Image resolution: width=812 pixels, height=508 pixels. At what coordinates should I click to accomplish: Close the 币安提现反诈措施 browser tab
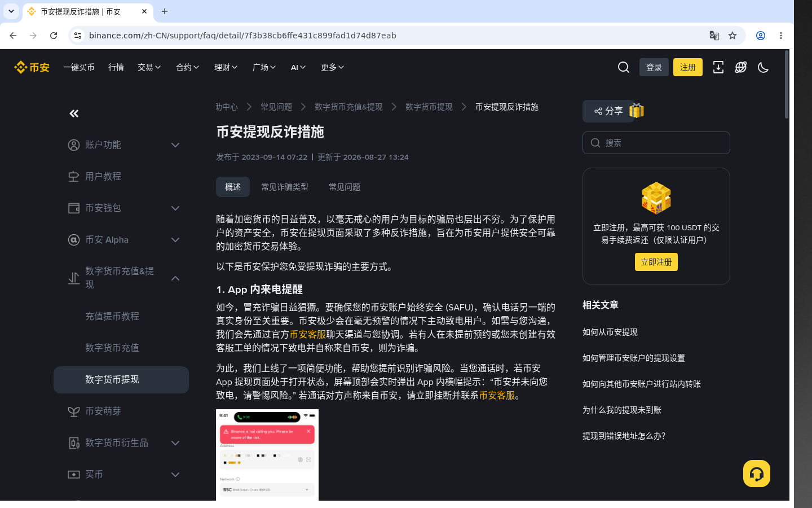pyautogui.click(x=144, y=11)
